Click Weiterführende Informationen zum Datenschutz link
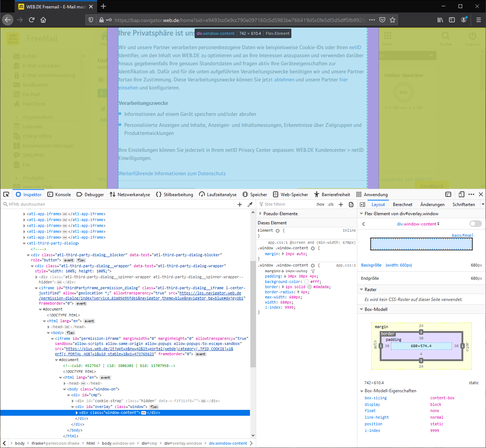This screenshot has width=486, height=448. click(x=172, y=173)
